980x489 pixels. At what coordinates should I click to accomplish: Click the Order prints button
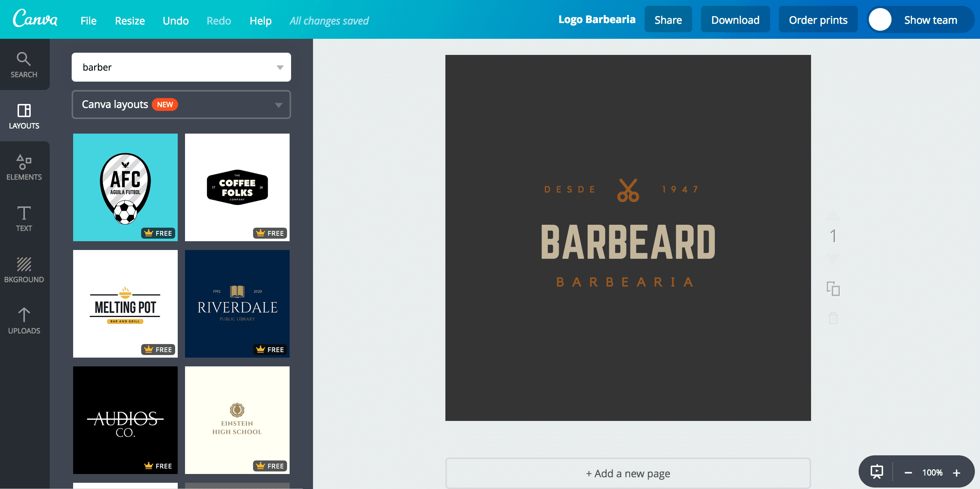click(x=818, y=19)
